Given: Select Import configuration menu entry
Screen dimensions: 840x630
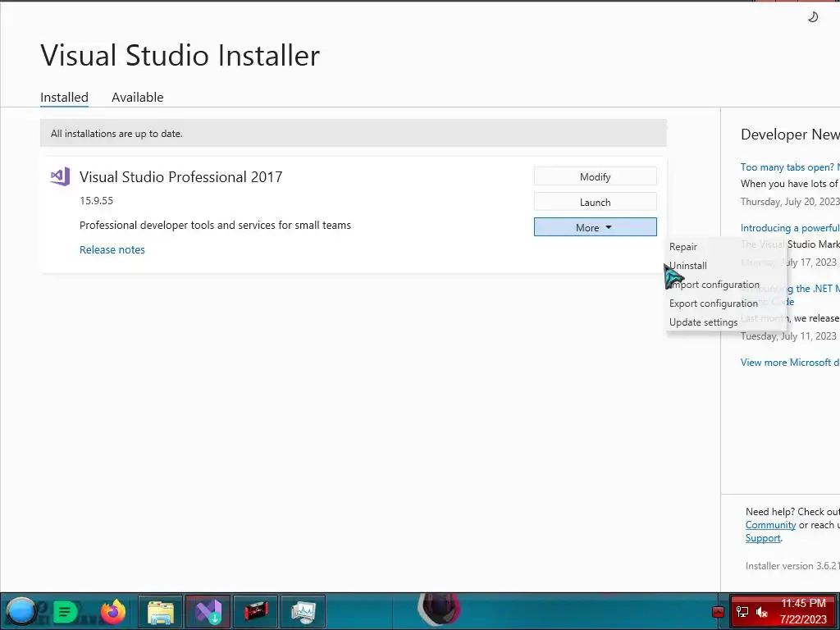Looking at the screenshot, I should pos(714,285).
